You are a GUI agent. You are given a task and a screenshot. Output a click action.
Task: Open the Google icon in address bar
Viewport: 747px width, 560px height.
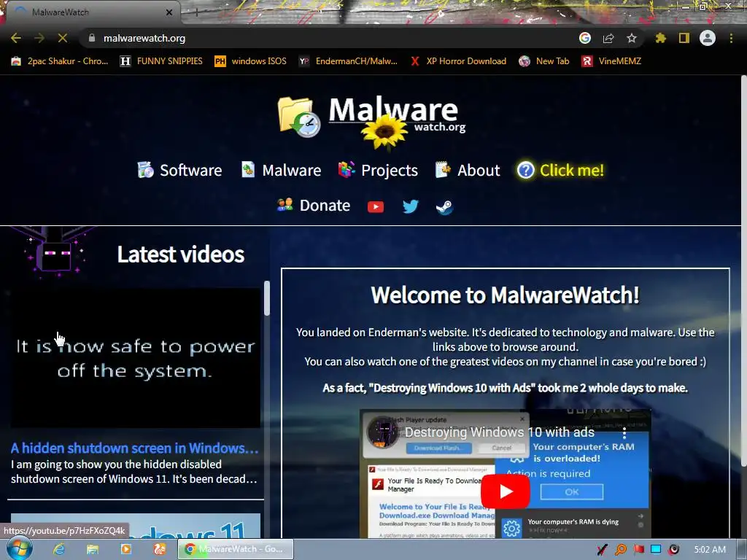pyautogui.click(x=585, y=38)
